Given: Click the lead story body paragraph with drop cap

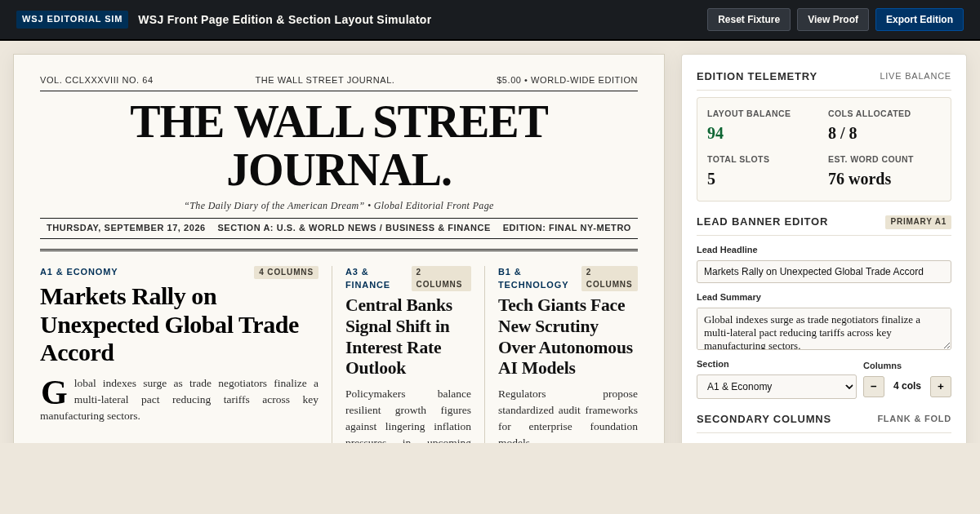Looking at the screenshot, I should click(179, 400).
